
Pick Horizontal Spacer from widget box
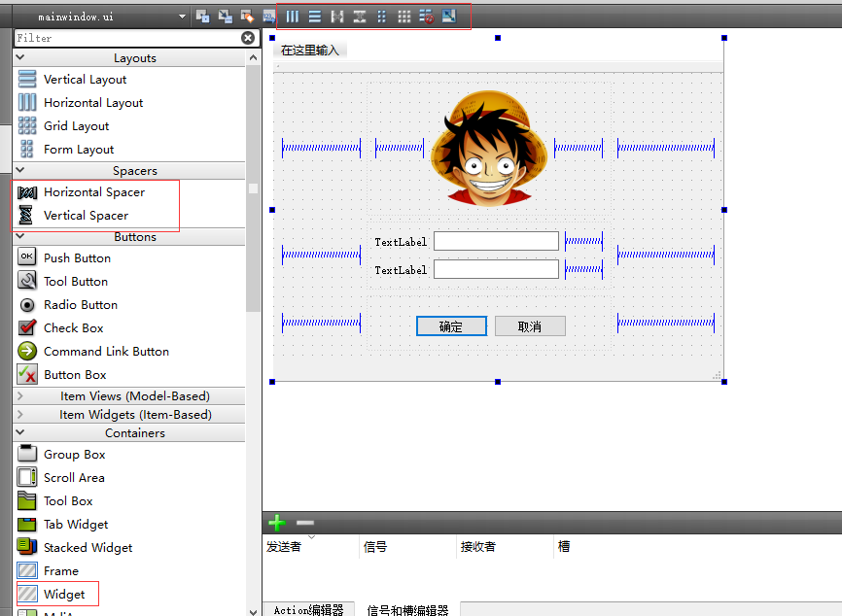[x=82, y=192]
